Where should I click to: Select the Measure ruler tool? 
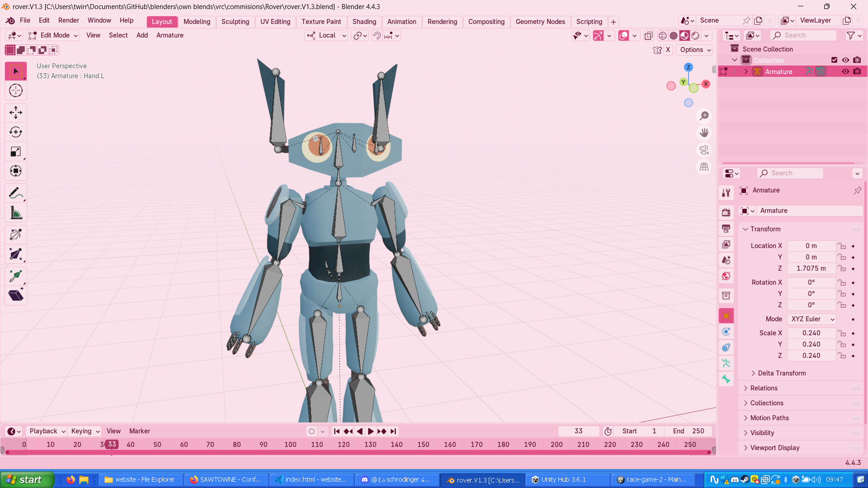(16, 213)
